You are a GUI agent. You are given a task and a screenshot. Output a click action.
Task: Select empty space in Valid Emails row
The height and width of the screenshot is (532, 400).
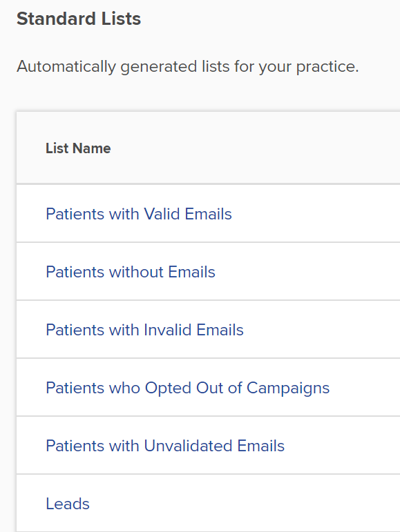316,214
